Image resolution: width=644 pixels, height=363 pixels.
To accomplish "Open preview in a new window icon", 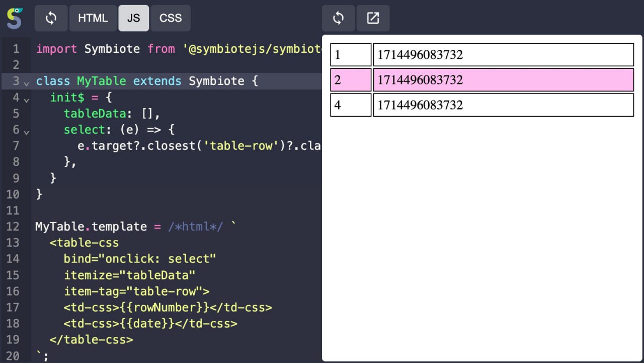I will coord(373,18).
